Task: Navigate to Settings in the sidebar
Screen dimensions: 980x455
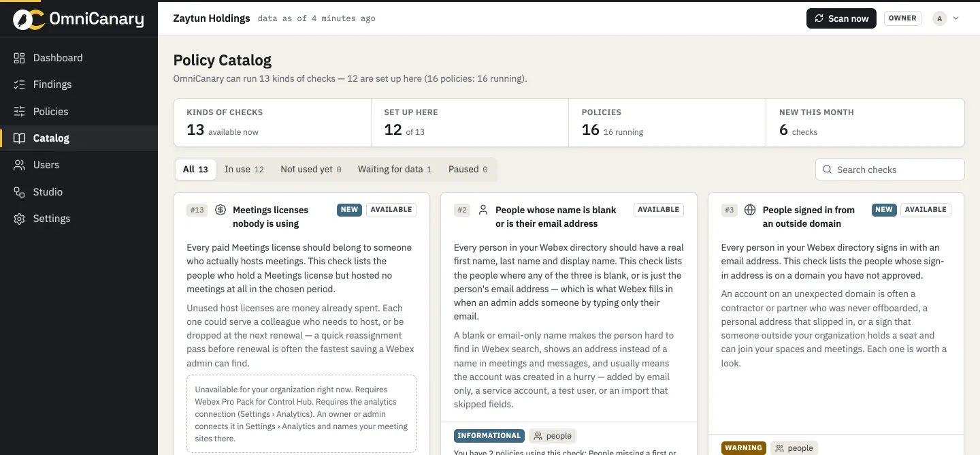Action: coord(79,219)
